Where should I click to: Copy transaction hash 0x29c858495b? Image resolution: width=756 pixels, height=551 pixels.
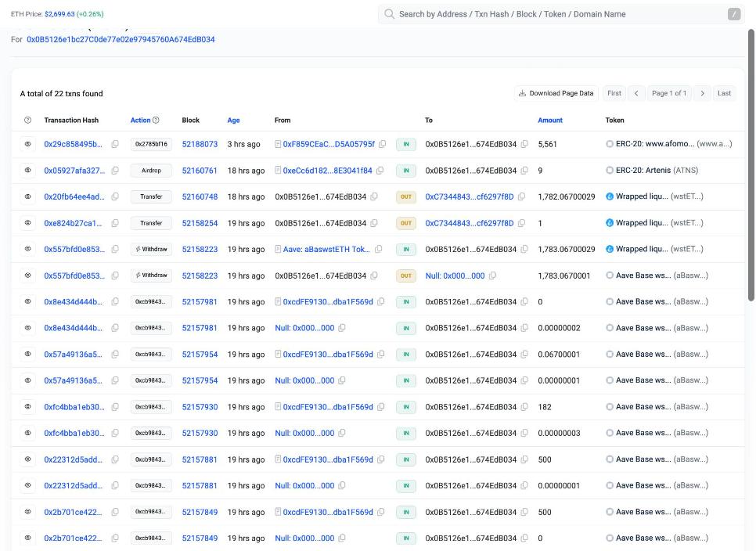(x=115, y=144)
